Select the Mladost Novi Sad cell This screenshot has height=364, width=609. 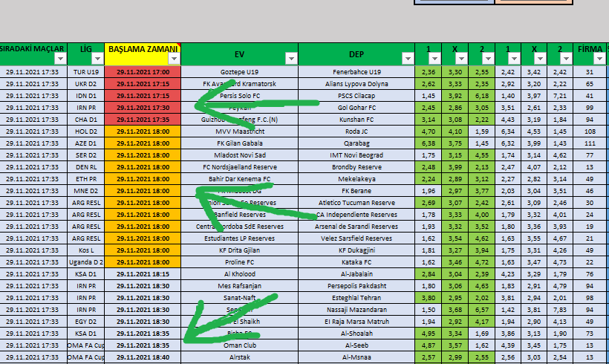[239, 155]
